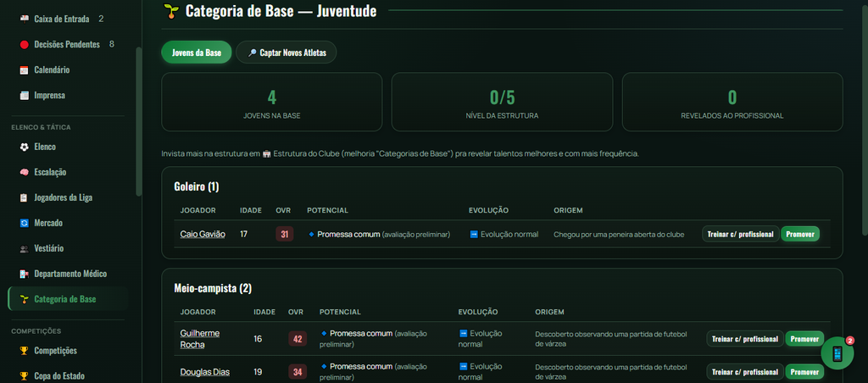
Task: Select the Elenco soccer ball icon
Action: [x=24, y=147]
